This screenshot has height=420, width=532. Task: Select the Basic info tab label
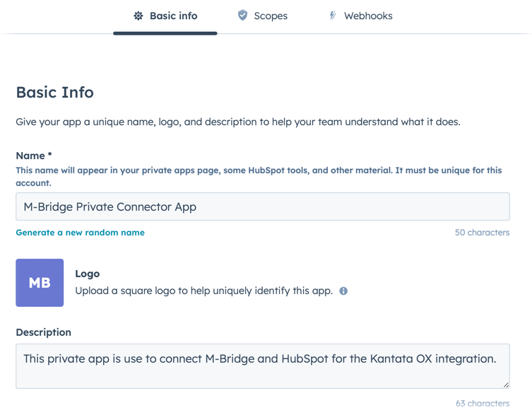click(x=173, y=16)
